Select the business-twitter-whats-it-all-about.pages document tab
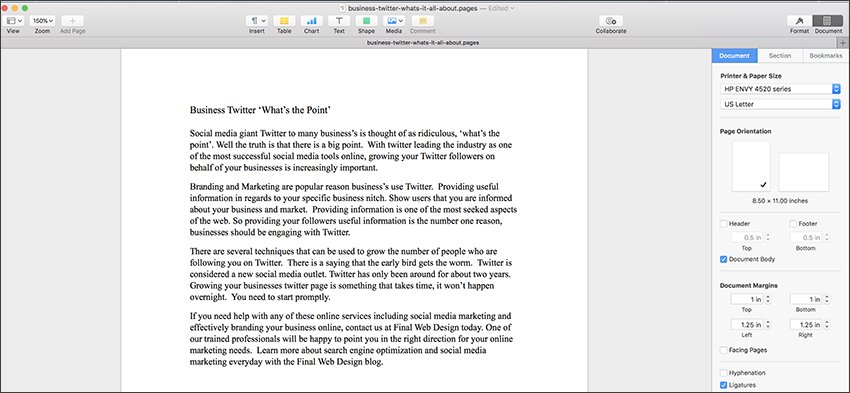Screen dimensions: 850x393 422,42
